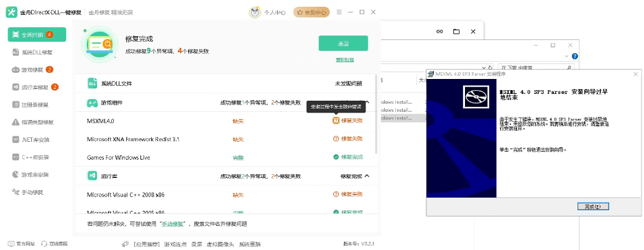The height and width of the screenshot is (250, 644).
Task: Click the folder icon in background window
Action: [456, 31]
